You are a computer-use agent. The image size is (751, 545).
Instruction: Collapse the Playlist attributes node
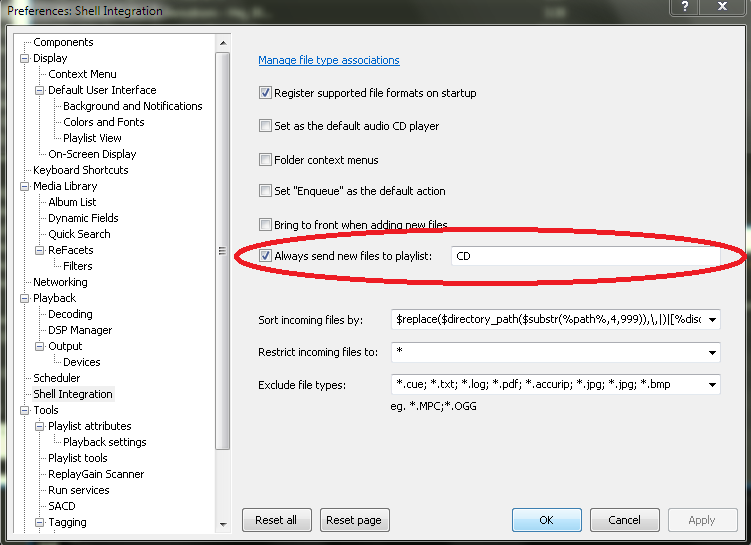[x=39, y=426]
